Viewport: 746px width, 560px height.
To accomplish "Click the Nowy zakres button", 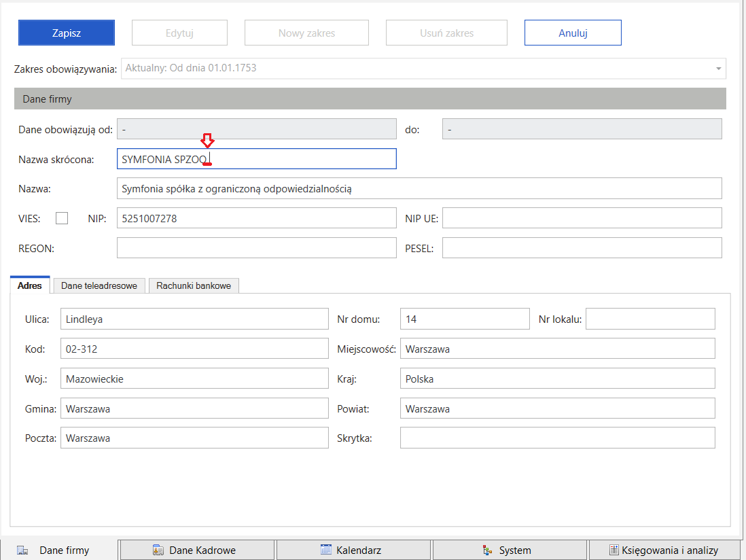I will [x=307, y=33].
